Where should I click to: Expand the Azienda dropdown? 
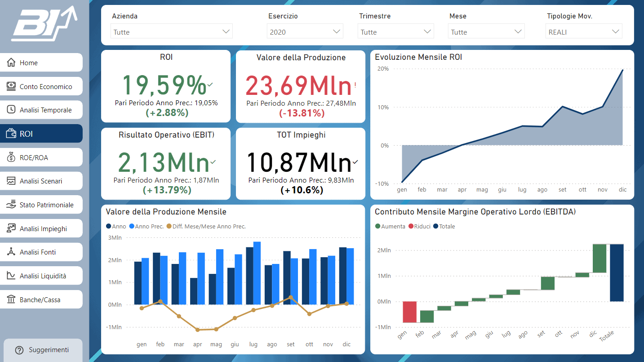click(172, 31)
